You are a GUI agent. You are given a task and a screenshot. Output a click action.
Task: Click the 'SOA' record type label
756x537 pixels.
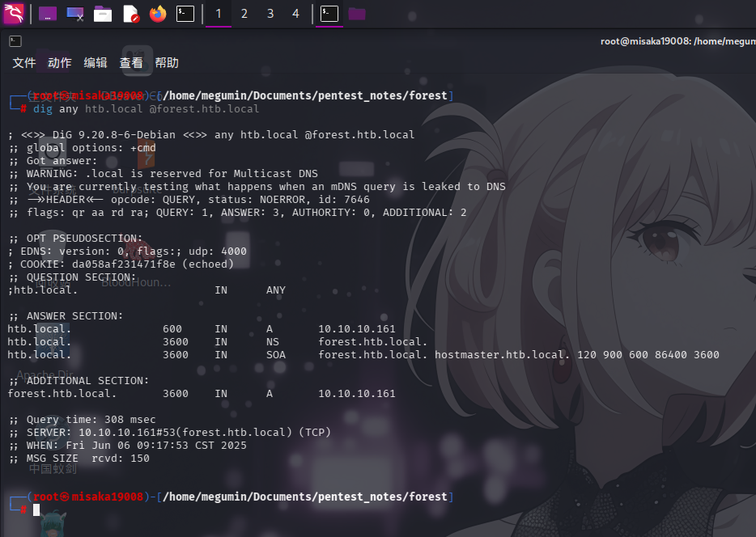click(x=276, y=355)
